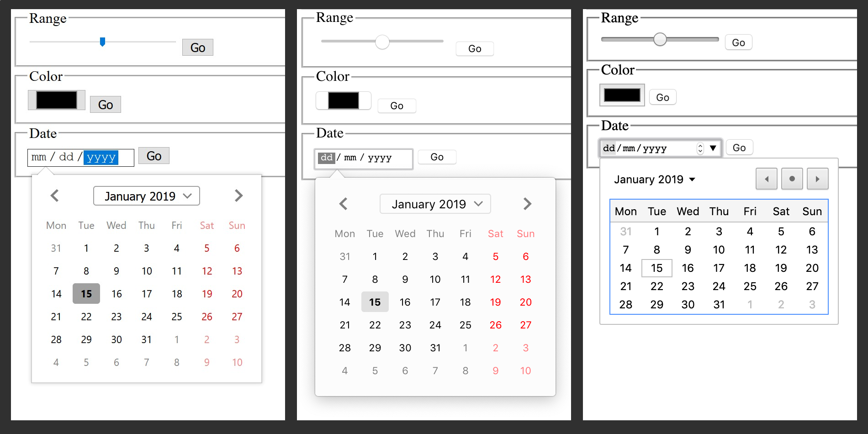Image resolution: width=868 pixels, height=434 pixels.
Task: Click the right triangle button in the right calendar
Action: pos(817,179)
